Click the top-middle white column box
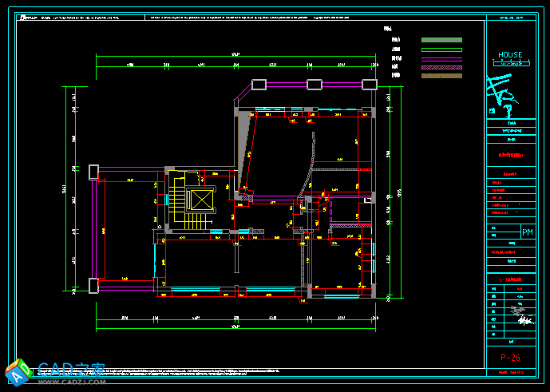This screenshot has height=392, width=550. tap(314, 84)
